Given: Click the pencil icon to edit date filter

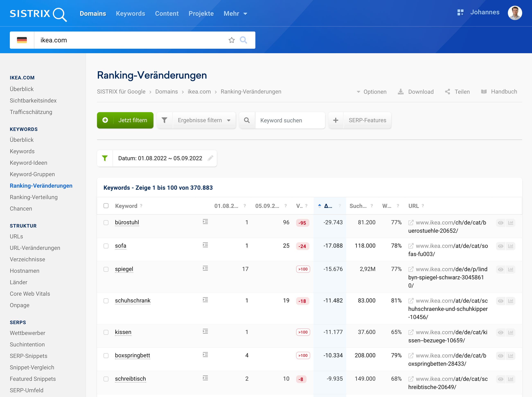Looking at the screenshot, I should 211,158.
